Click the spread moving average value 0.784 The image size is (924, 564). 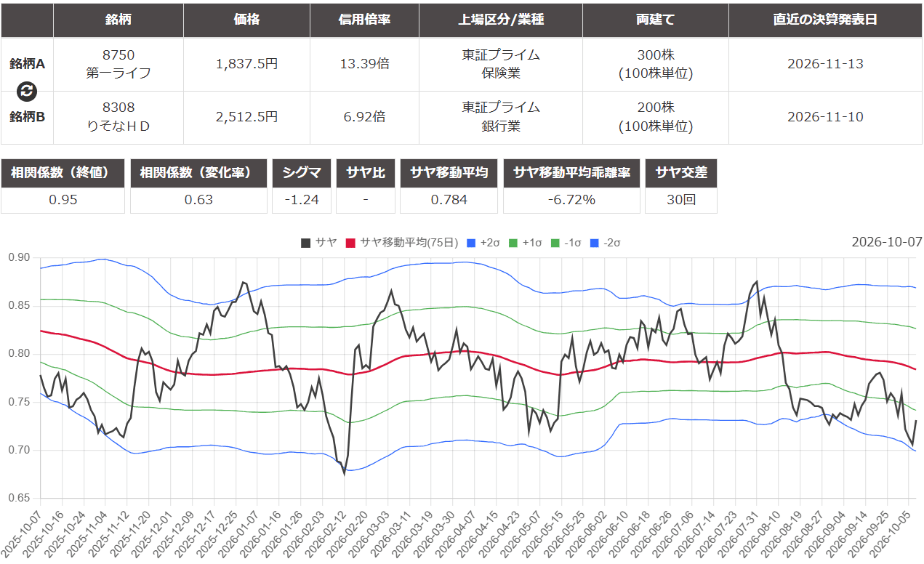(449, 200)
